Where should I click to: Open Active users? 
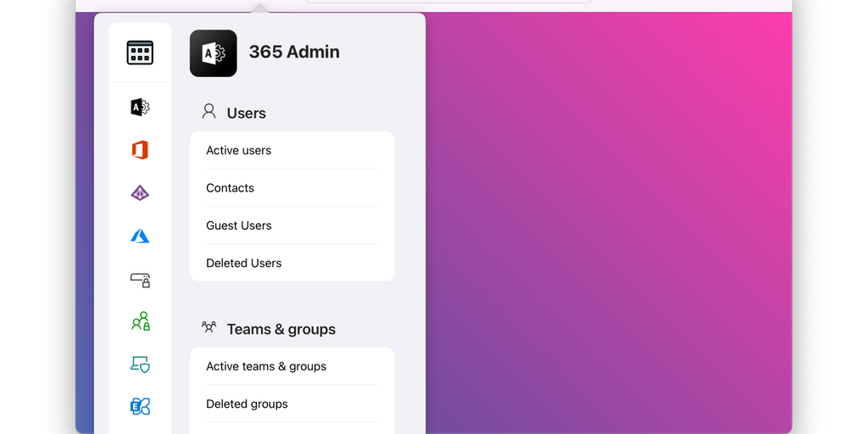click(239, 151)
